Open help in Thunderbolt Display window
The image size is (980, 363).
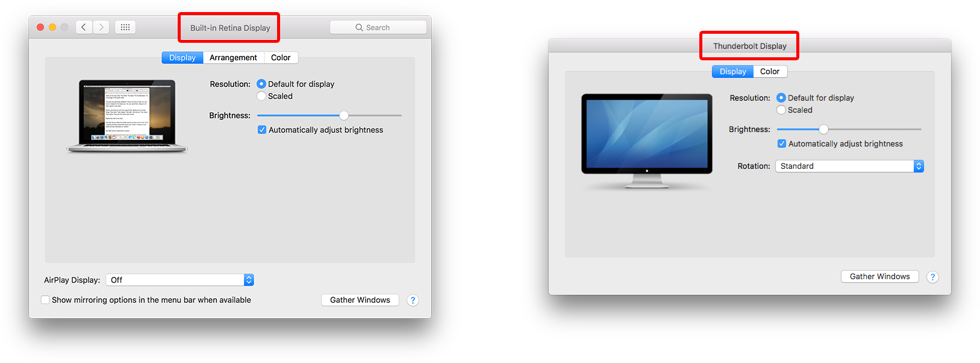(932, 277)
